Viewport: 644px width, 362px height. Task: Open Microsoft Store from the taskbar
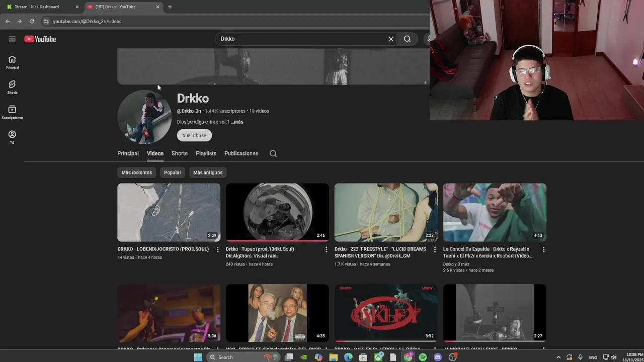point(363,357)
